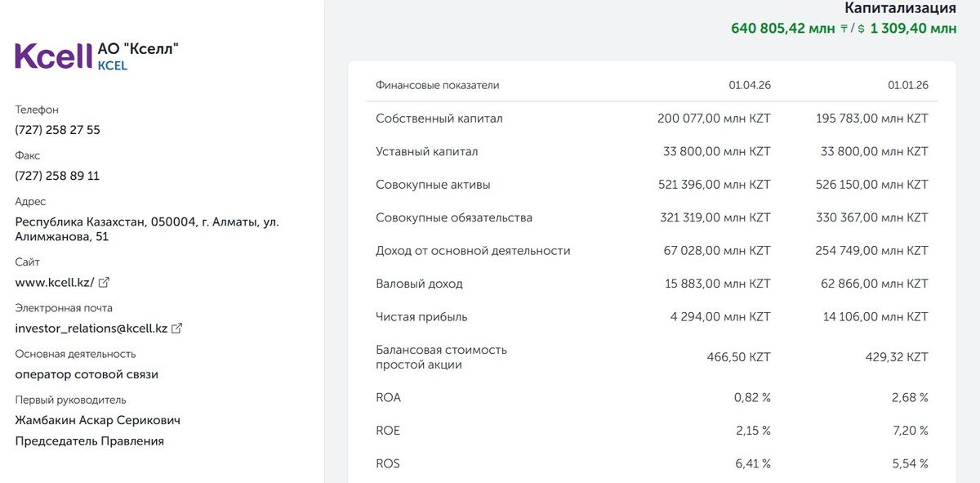
Task: Click the Финансовые показатели table heading
Action: coord(438,85)
